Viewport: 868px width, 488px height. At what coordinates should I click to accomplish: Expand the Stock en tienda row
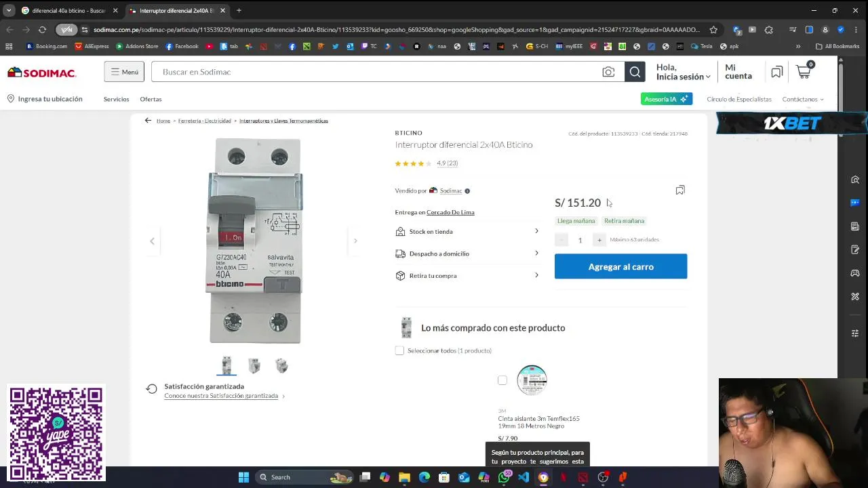(x=467, y=231)
